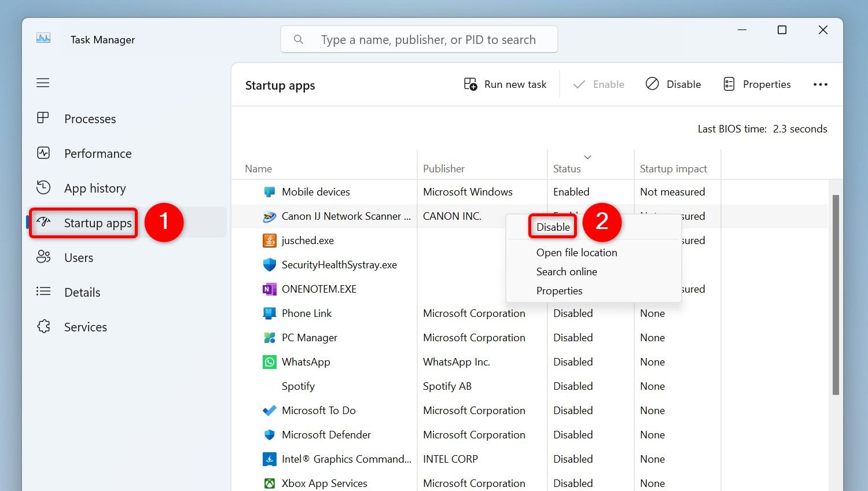This screenshot has width=868, height=491.
Task: Click the SecurityHealthSystray.exe shield icon
Action: point(270,265)
